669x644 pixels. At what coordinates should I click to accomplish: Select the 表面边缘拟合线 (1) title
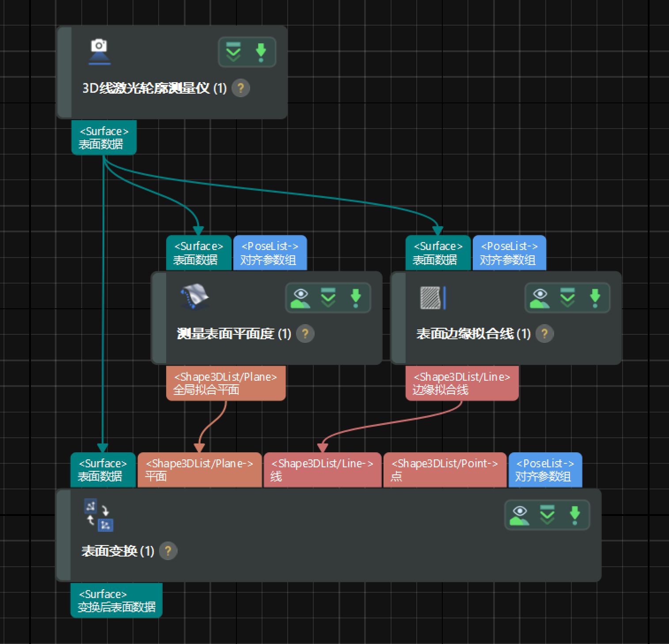473,333
